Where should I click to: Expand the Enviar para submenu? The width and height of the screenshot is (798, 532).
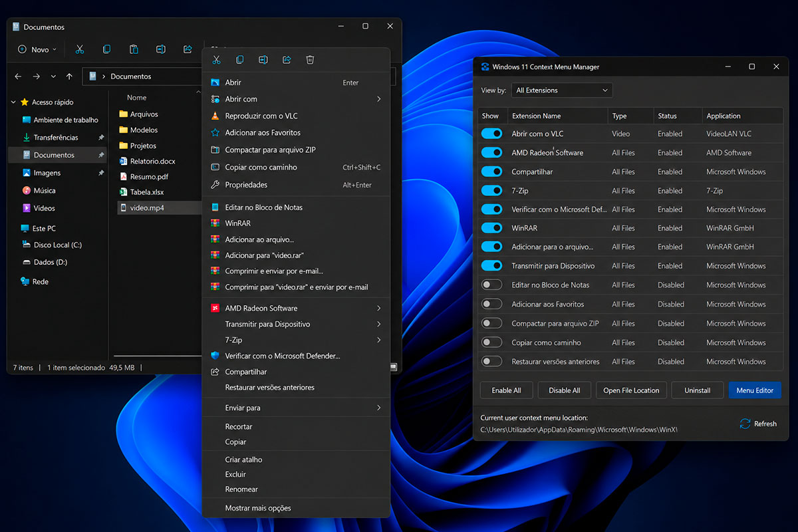(x=379, y=408)
